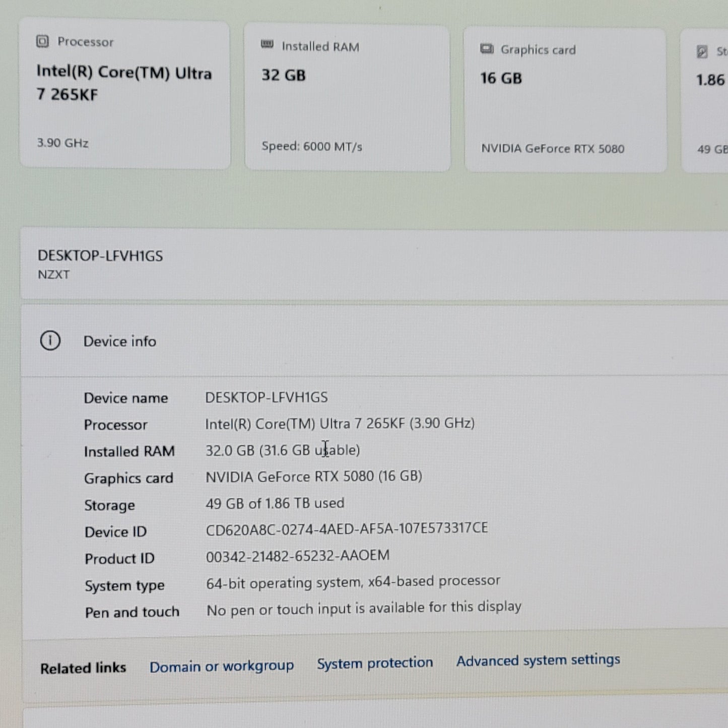Click the 'Graphics card' row label in Device info

point(128,478)
